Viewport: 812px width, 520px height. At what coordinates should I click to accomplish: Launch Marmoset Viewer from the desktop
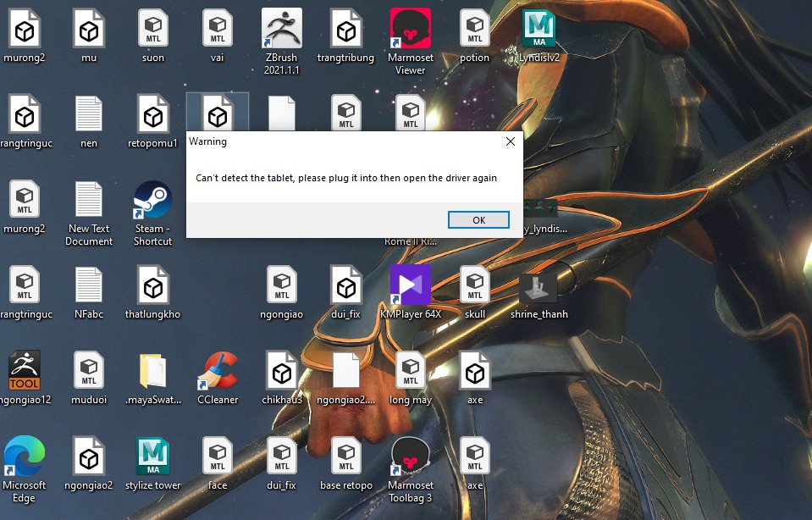point(410,30)
